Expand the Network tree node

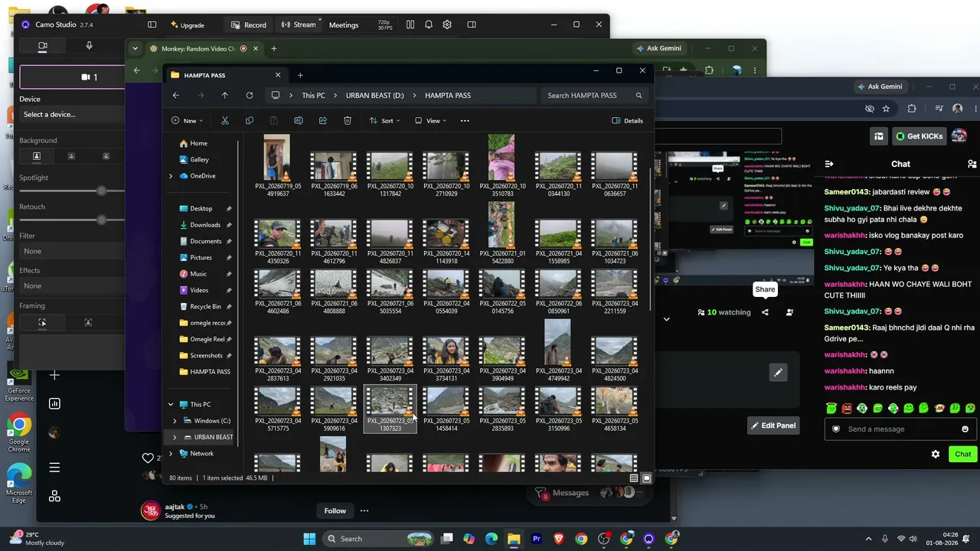171,454
